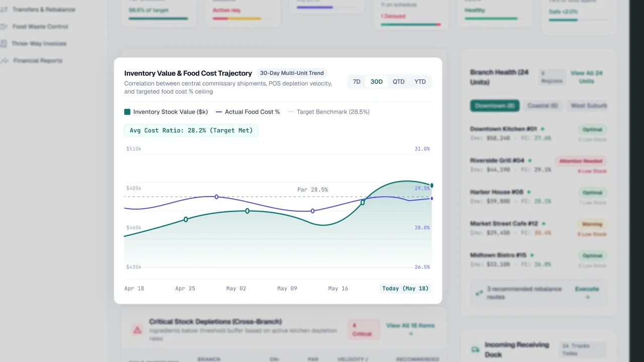Viewport: 644px width, 362px height.
Task: Select the Downtown (8) region tab
Action: (495, 106)
